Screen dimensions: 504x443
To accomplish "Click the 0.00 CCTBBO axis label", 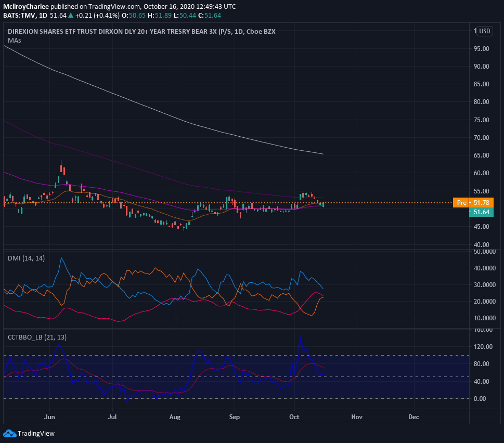I will click(480, 399).
